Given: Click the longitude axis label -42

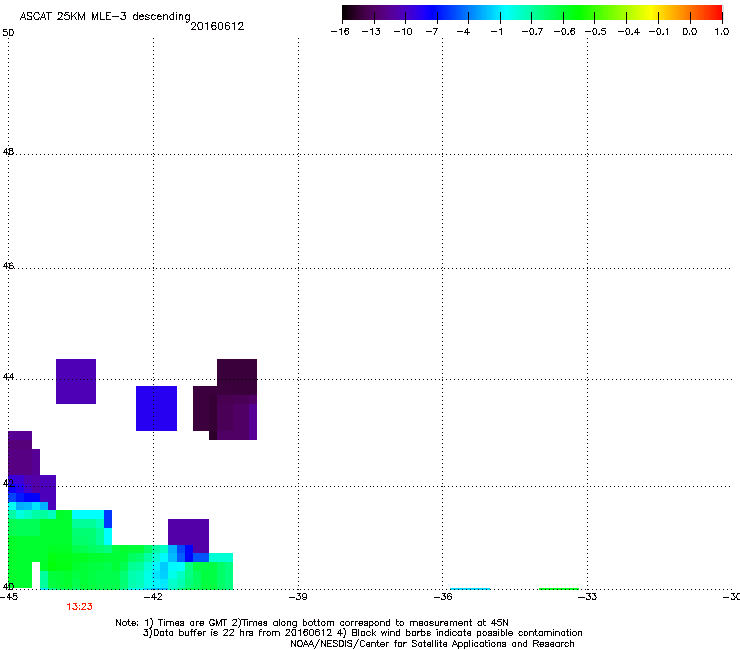Looking at the screenshot, I should (153, 597).
